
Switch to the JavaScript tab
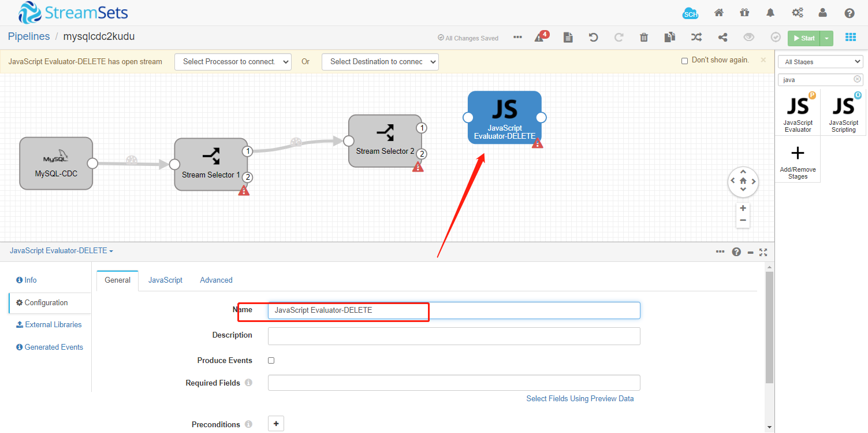(165, 280)
